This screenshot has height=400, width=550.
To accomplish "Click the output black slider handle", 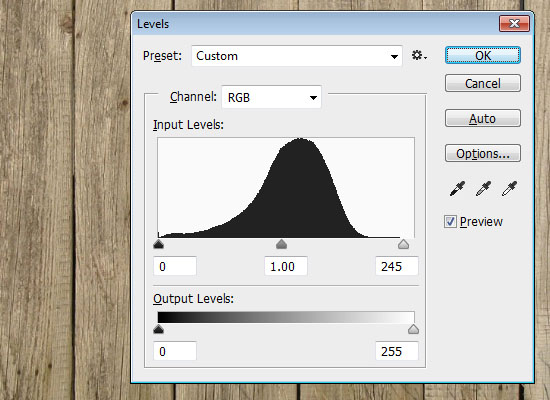I will (x=159, y=329).
